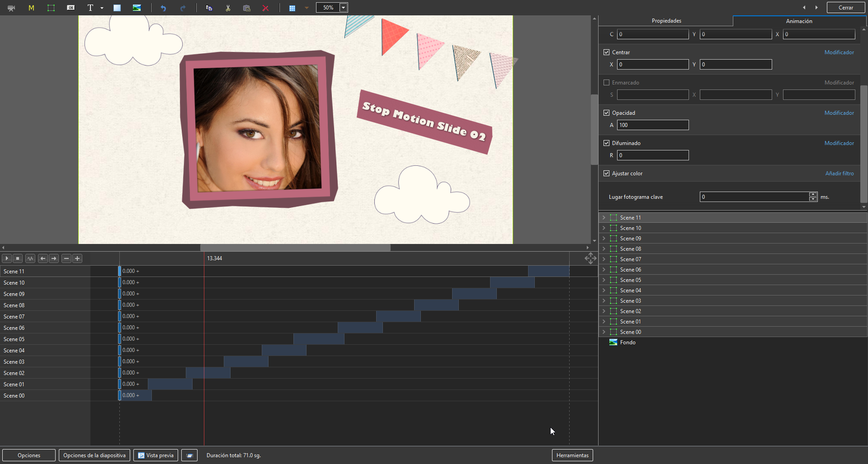Viewport: 868px width, 464px height.
Task: Click Scene 11 keyframe marker at 0.000
Action: click(x=120, y=271)
